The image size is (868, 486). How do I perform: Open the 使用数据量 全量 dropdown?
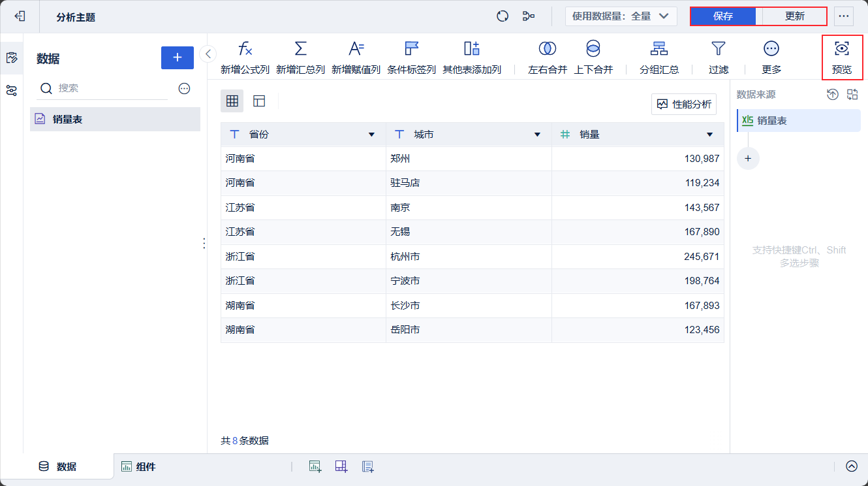[x=621, y=16]
